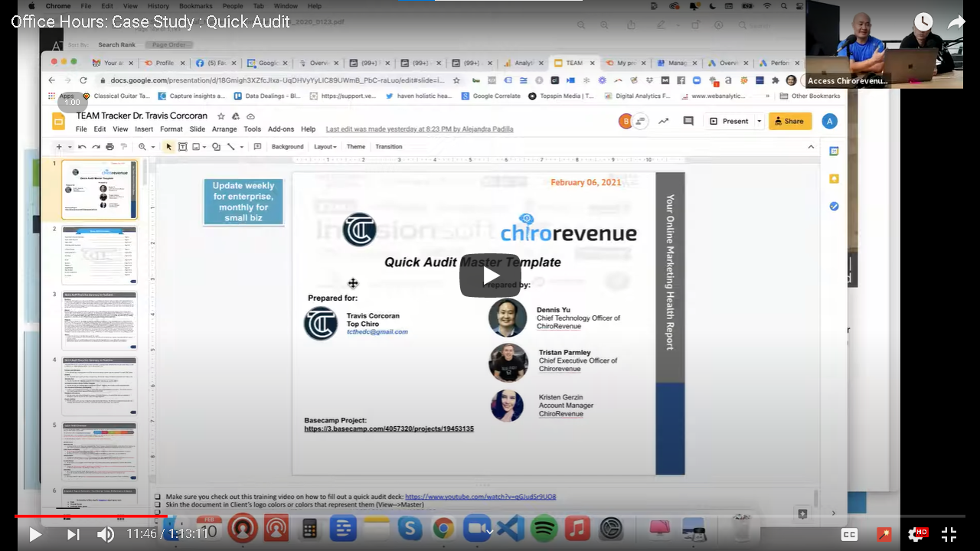The height and width of the screenshot is (551, 980).
Task: Click the Theme button
Action: click(356, 146)
